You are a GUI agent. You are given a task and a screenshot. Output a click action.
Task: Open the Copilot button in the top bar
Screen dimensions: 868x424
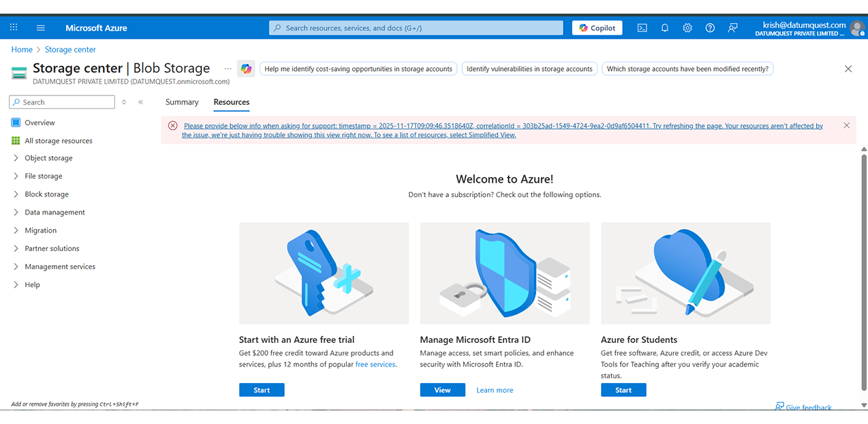tap(597, 27)
